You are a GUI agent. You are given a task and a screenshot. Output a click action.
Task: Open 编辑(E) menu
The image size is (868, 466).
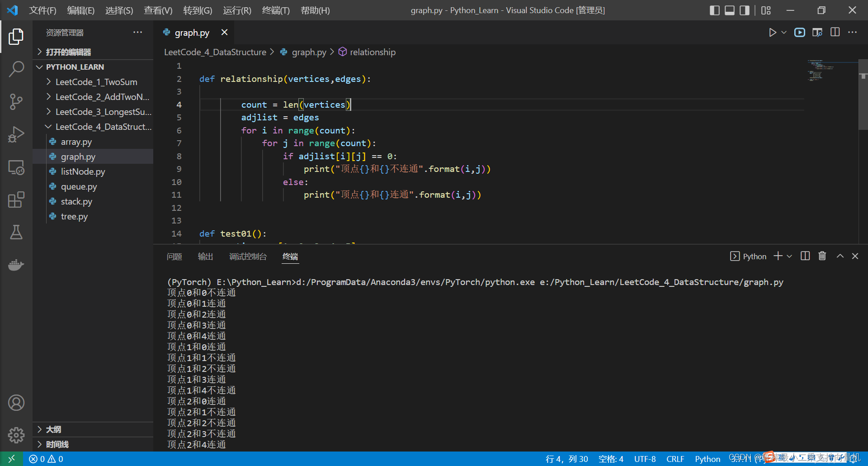[80, 10]
